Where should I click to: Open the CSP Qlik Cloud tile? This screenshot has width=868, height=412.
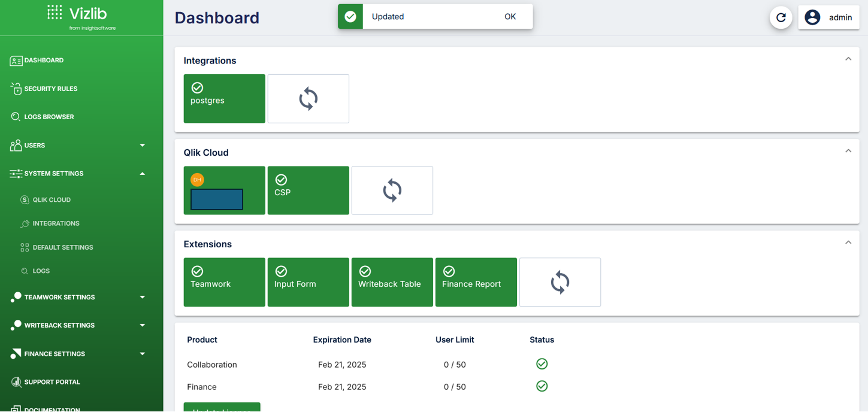coord(309,190)
